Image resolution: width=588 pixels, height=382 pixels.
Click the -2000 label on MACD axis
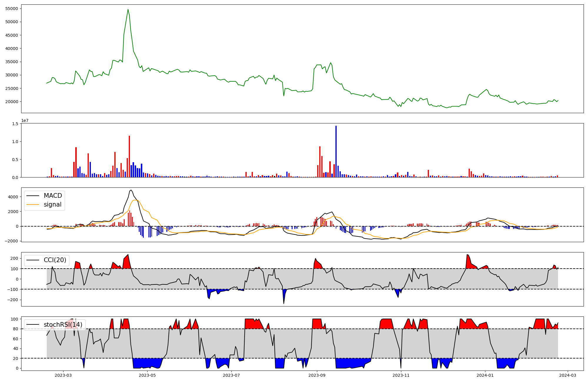pos(11,241)
